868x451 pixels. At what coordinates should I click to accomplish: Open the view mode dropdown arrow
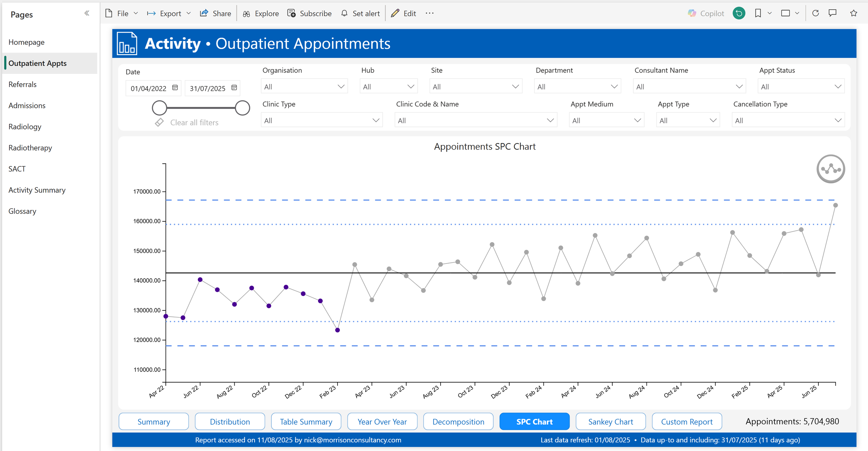(797, 13)
